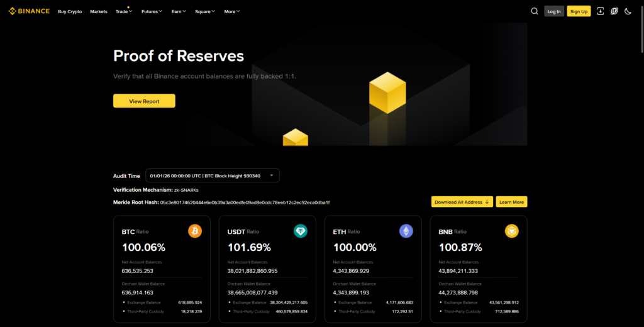Click the download app icon

601,11
